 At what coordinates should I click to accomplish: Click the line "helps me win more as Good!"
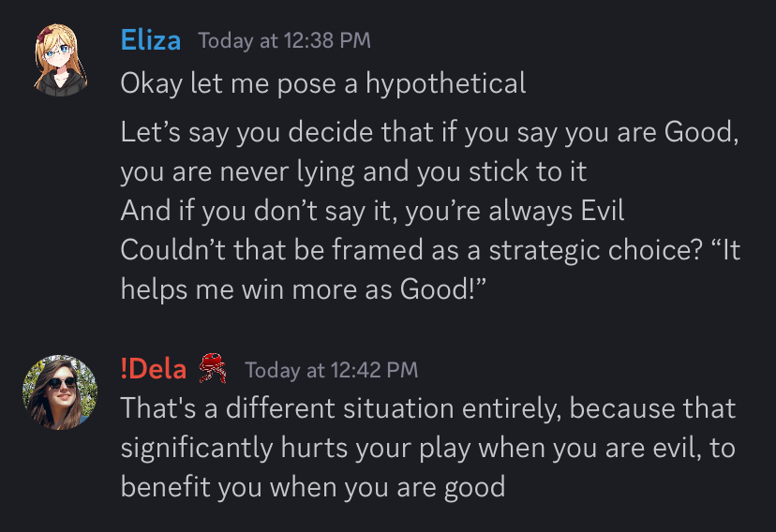click(304, 289)
